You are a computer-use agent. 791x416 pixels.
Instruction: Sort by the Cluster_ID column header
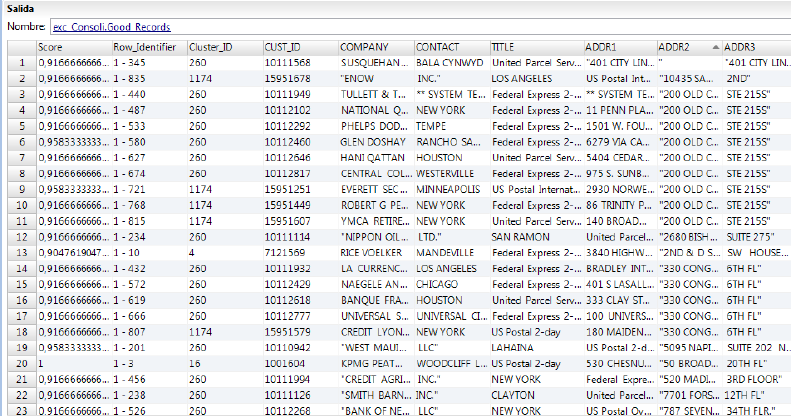pos(225,47)
